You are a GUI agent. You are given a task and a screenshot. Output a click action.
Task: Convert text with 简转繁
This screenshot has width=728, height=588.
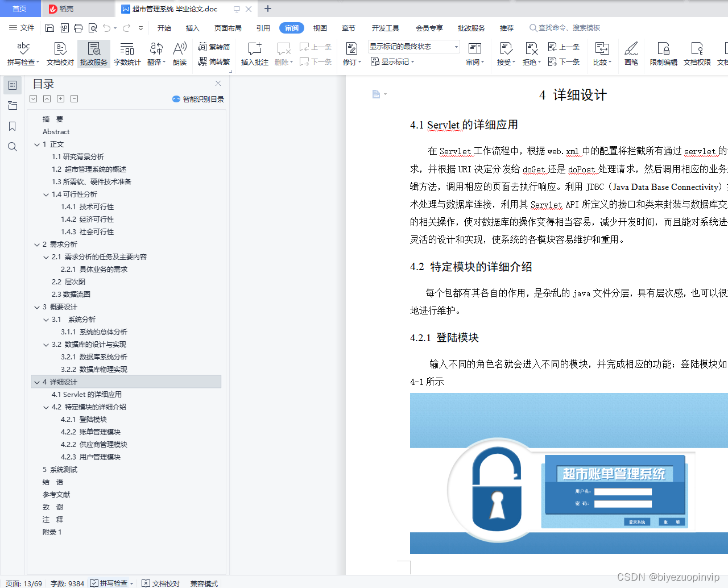pyautogui.click(x=214, y=61)
